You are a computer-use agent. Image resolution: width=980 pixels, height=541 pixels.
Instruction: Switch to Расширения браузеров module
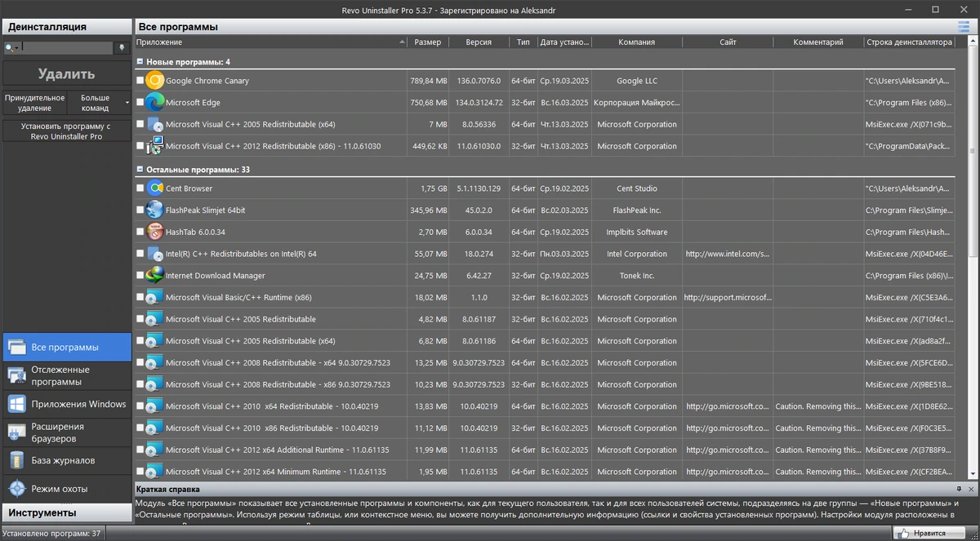tap(65, 432)
